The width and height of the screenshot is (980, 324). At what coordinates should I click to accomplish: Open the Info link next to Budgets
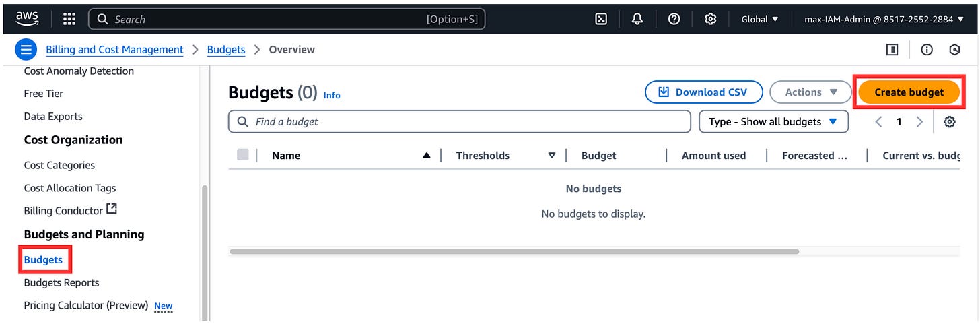[x=332, y=96]
